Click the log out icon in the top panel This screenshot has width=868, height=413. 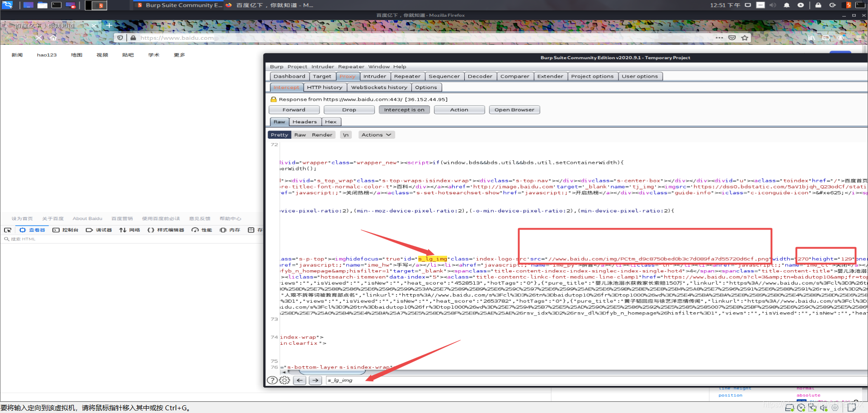point(832,5)
